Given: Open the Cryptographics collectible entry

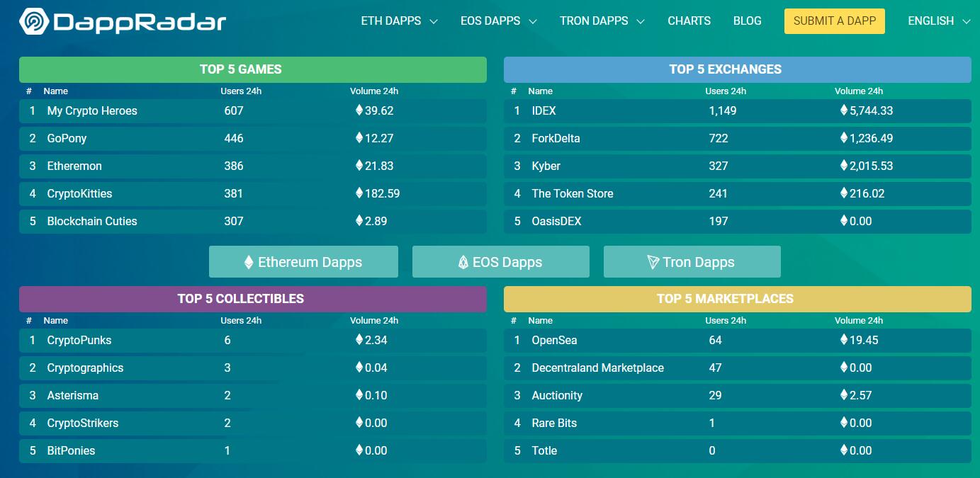Looking at the screenshot, I should [253, 368].
